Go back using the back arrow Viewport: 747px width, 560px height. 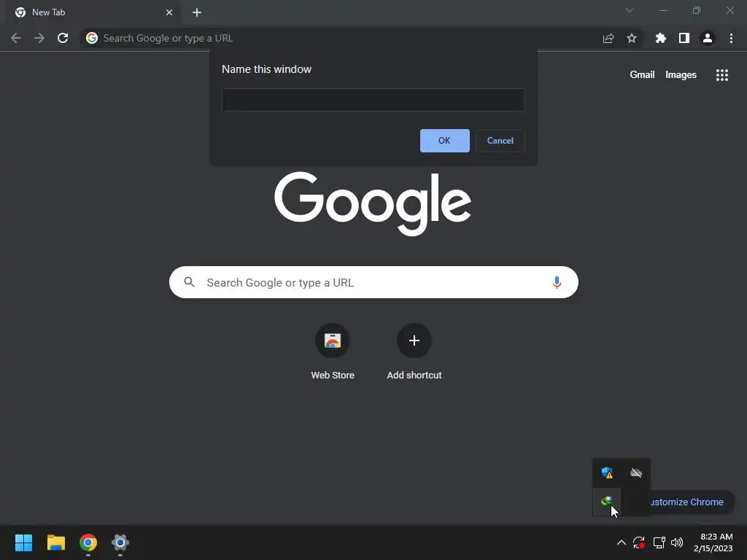click(x=16, y=38)
